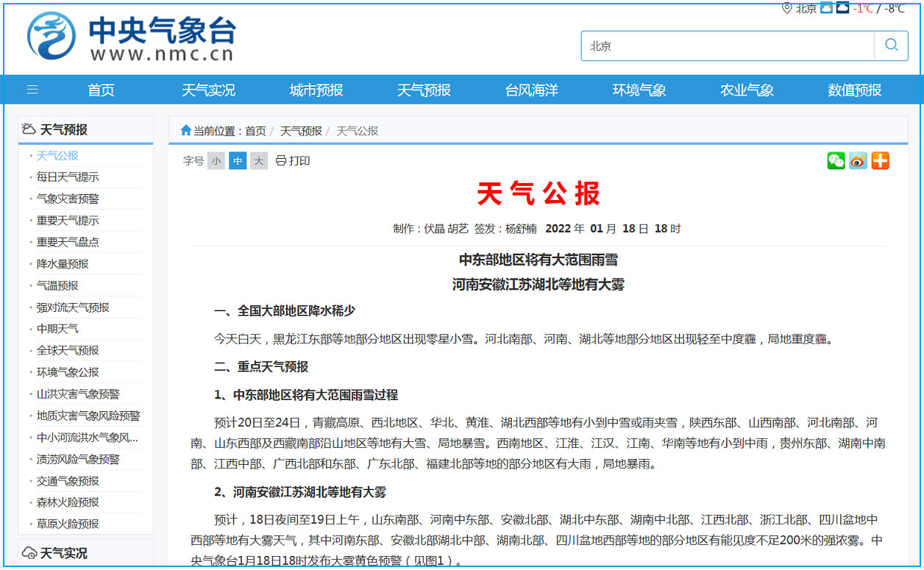Click the search magnifier icon
924x570 pixels.
click(891, 45)
